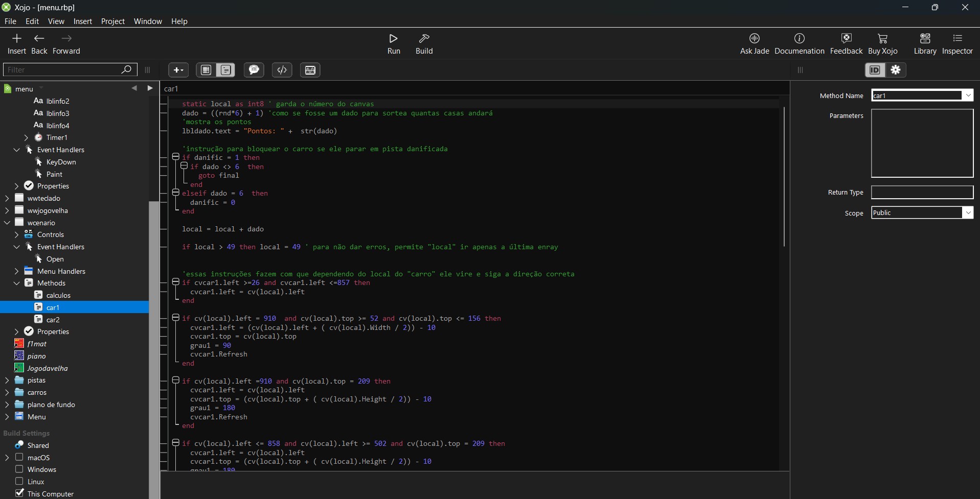The width and height of the screenshot is (980, 499).
Task: Collapse the Methods group
Action: click(16, 283)
